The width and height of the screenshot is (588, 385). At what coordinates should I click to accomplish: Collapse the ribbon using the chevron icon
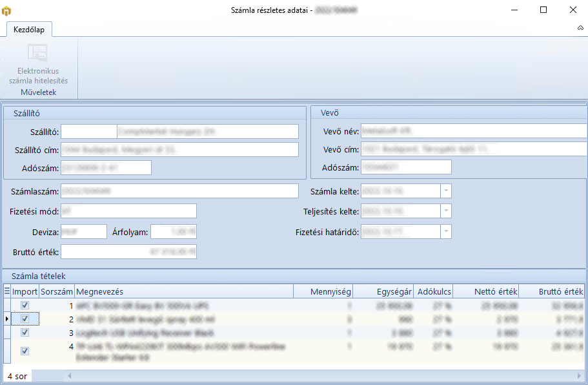tap(580, 28)
